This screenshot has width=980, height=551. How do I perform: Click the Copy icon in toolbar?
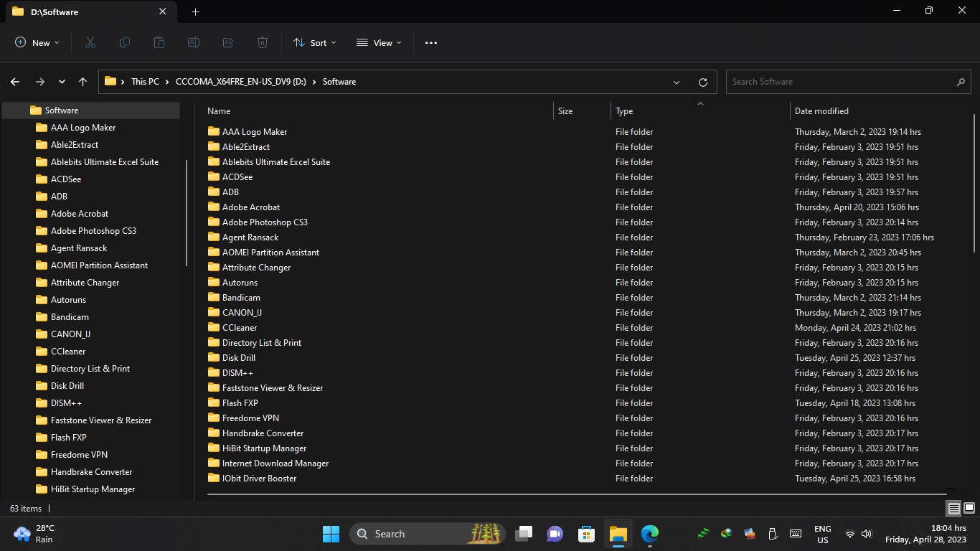[125, 43]
